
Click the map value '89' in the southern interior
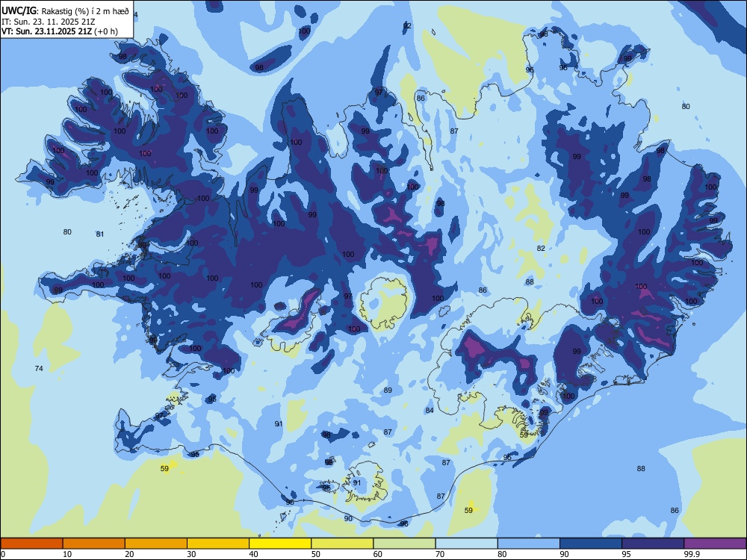(x=388, y=391)
